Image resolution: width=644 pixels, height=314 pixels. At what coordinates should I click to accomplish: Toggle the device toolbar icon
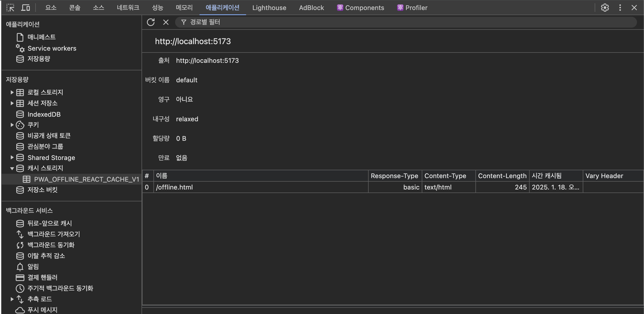coord(25,8)
